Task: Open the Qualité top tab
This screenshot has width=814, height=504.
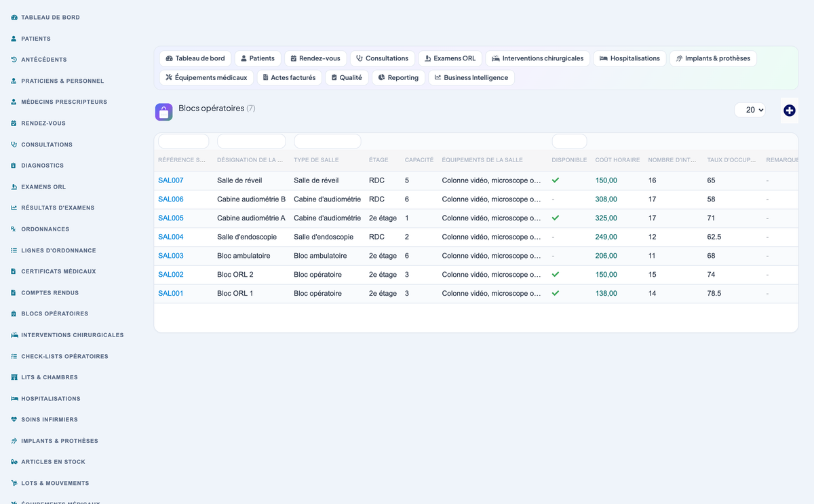Action: [x=347, y=78]
